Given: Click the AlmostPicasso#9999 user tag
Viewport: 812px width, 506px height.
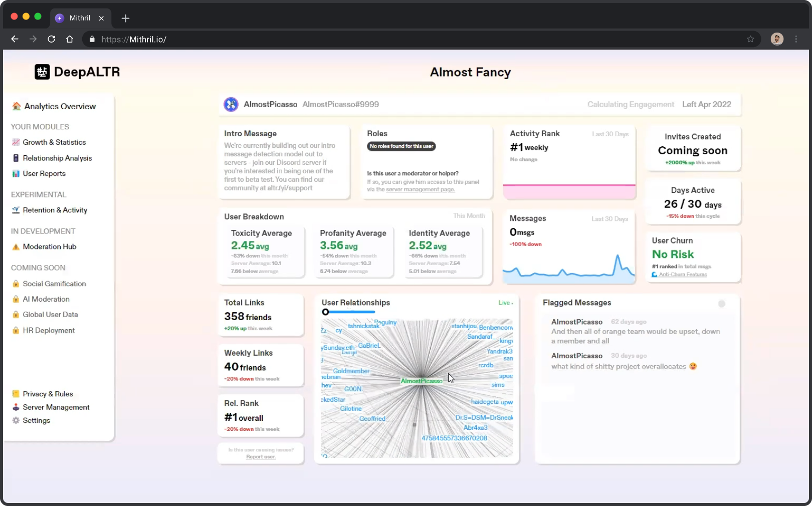Looking at the screenshot, I should pos(340,104).
